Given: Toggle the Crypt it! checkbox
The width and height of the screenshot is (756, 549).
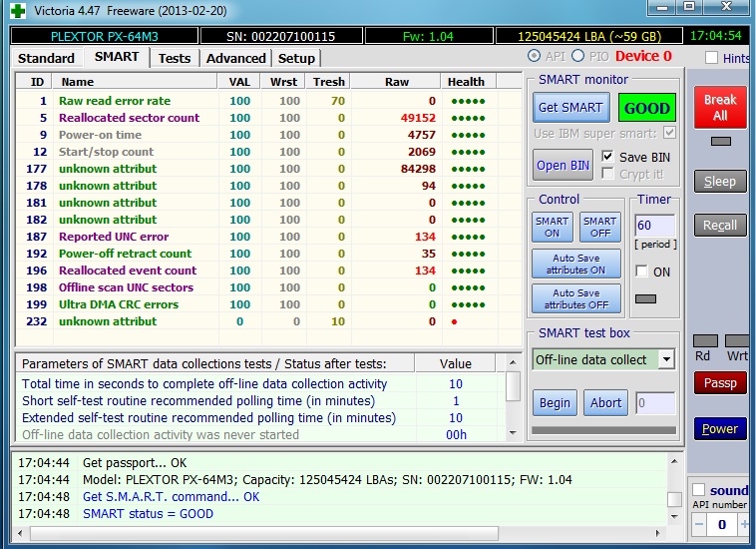Looking at the screenshot, I should 607,174.
